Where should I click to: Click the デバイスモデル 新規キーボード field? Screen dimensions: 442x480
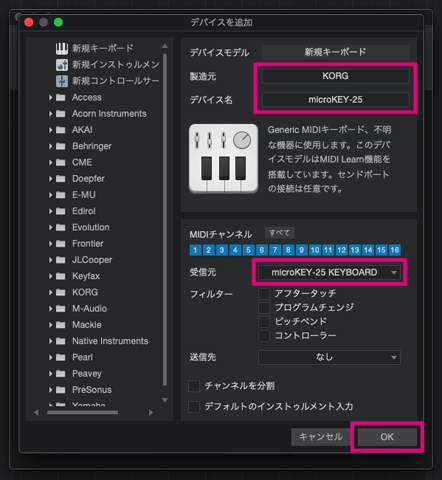pyautogui.click(x=335, y=52)
